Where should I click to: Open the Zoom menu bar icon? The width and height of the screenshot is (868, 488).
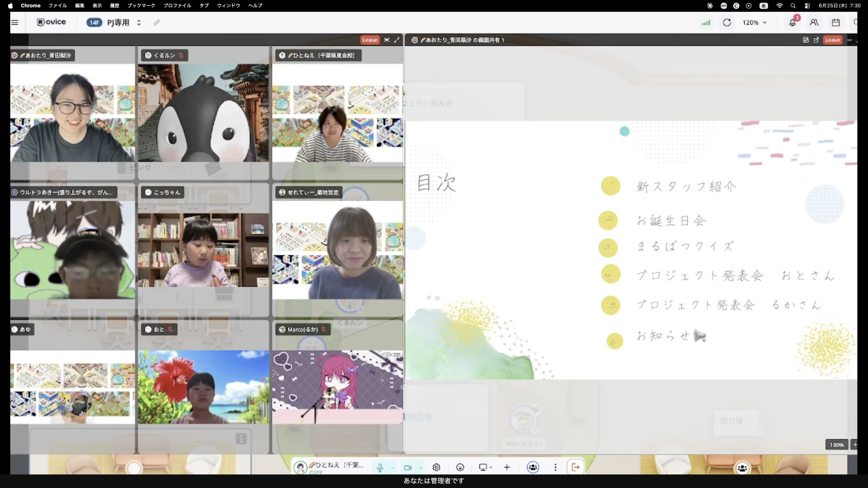tap(724, 5)
